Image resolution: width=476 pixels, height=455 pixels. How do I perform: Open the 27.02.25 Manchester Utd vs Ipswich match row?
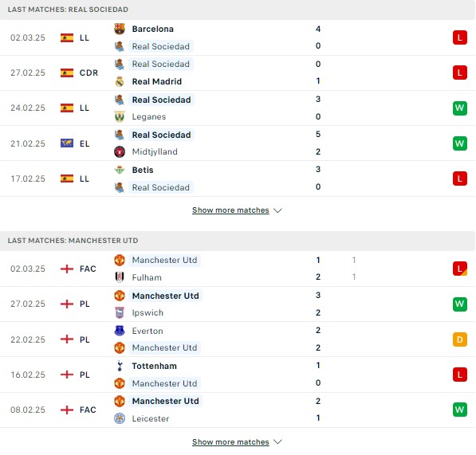pyautogui.click(x=238, y=304)
